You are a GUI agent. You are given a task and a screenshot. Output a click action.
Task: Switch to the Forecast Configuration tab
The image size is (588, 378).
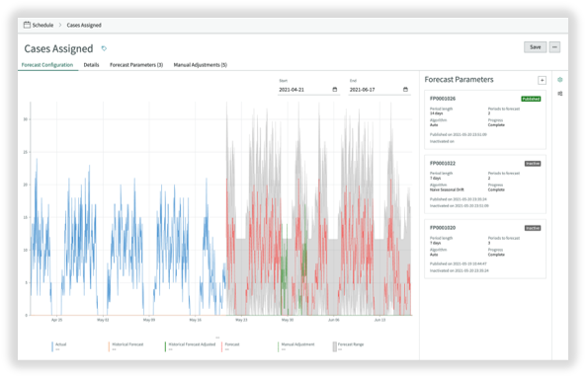[x=47, y=65]
